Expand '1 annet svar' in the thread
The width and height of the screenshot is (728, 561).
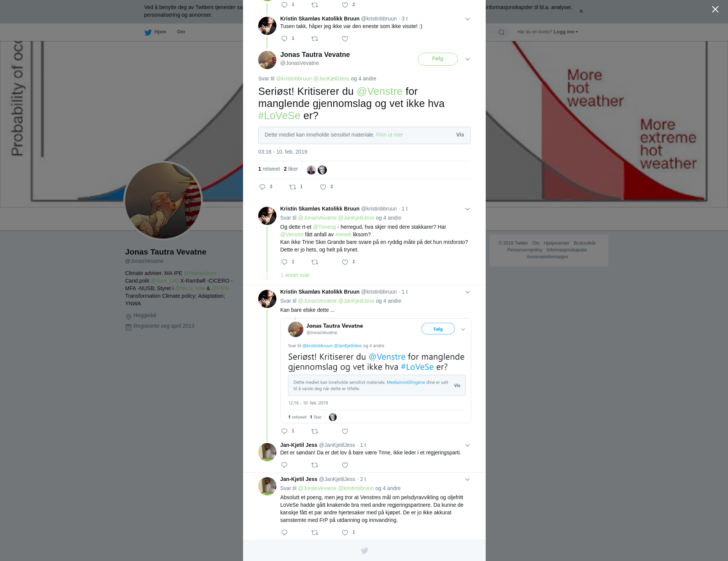point(295,275)
